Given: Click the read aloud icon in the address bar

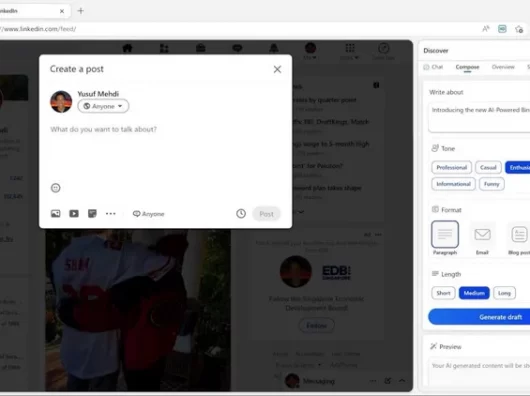Looking at the screenshot, I should point(486,29).
